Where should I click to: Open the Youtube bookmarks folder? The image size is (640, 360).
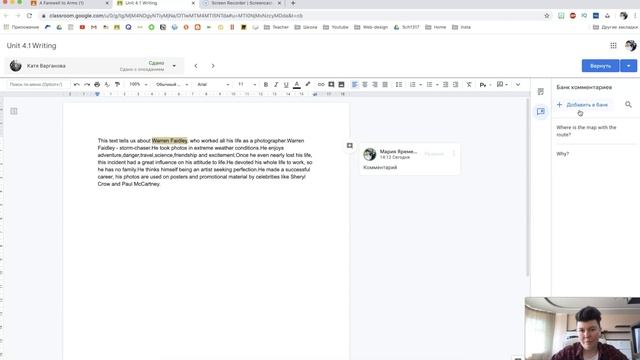pos(336,27)
